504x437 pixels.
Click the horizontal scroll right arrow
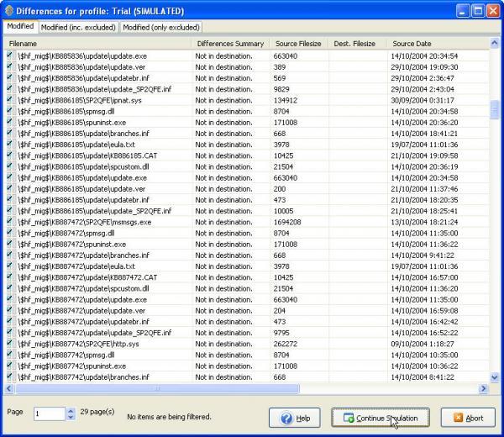484,388
